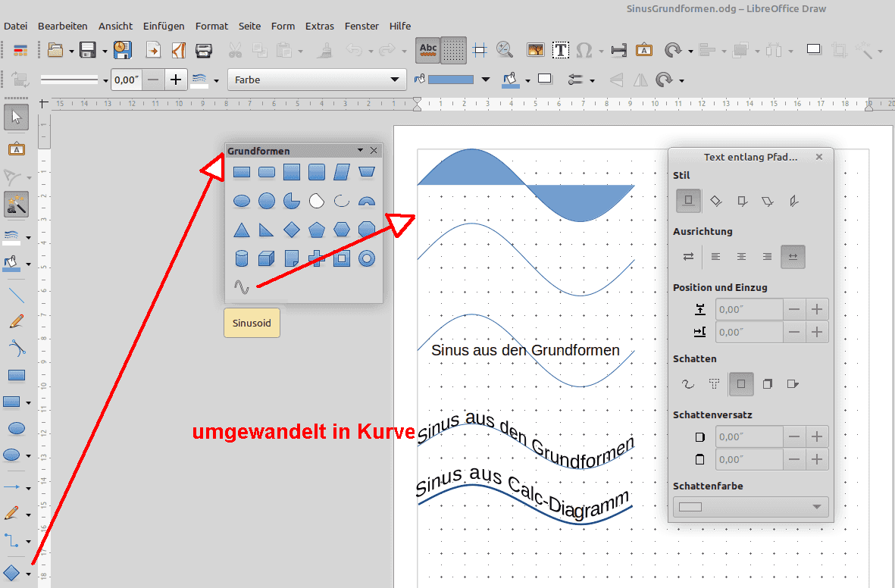Toggle the grid display button
Screen dimensions: 895x588
[453, 50]
